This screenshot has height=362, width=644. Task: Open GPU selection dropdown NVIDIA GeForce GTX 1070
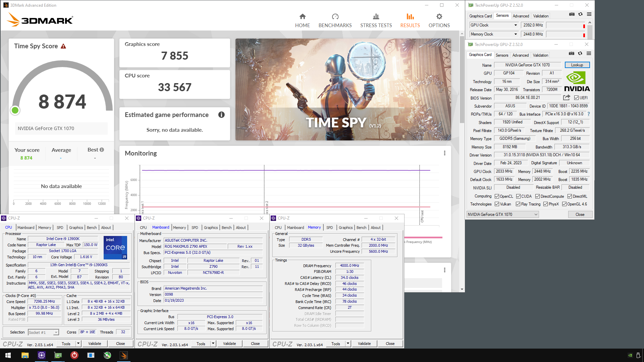point(502,215)
